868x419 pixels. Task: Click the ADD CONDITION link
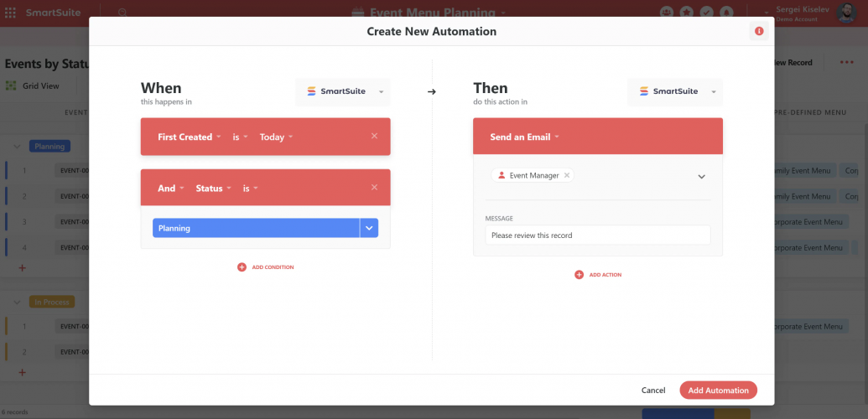tap(273, 267)
